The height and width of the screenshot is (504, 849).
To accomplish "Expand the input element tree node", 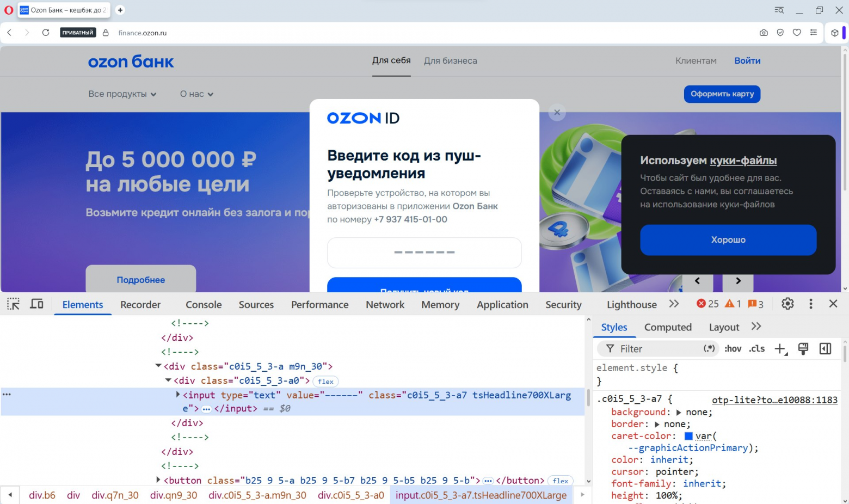I will pyautogui.click(x=178, y=395).
